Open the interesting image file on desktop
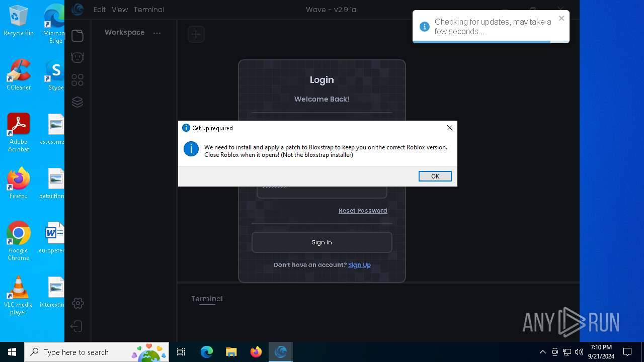The height and width of the screenshot is (362, 644). [x=53, y=292]
